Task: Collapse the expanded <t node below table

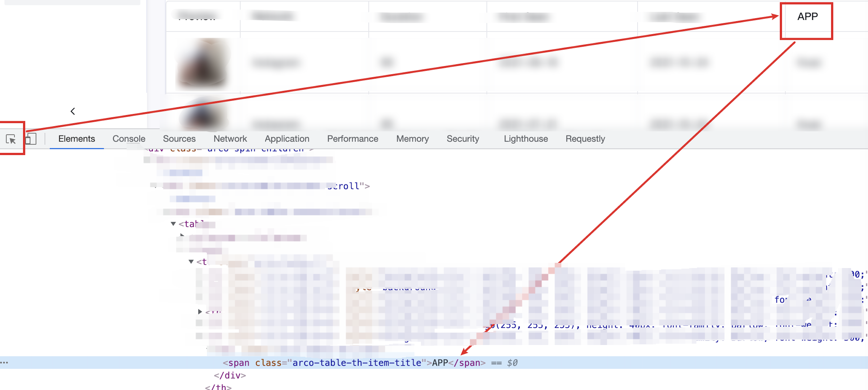Action: [x=191, y=261]
